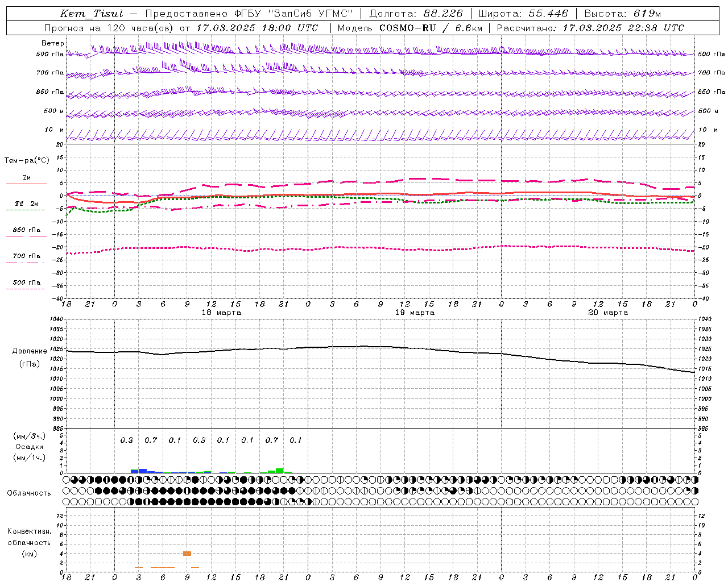Click the 'Ветер' wind panel label
The height and width of the screenshot is (582, 728).
click(53, 43)
